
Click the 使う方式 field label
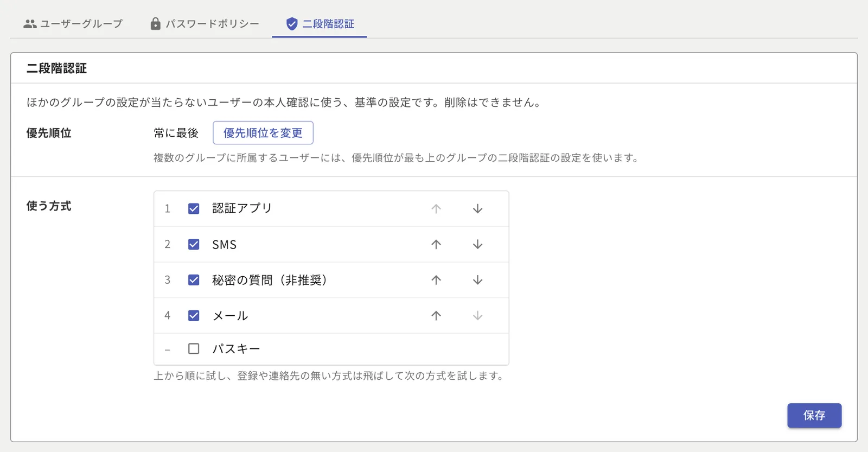(49, 206)
